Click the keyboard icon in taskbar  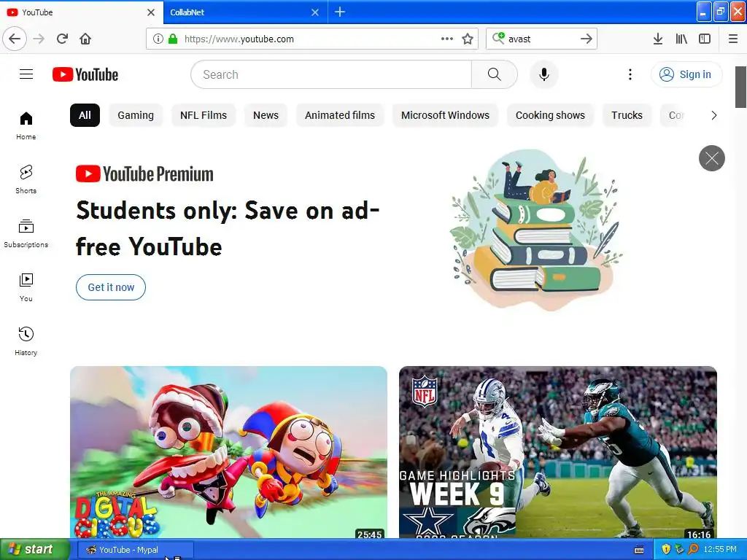[x=639, y=550]
